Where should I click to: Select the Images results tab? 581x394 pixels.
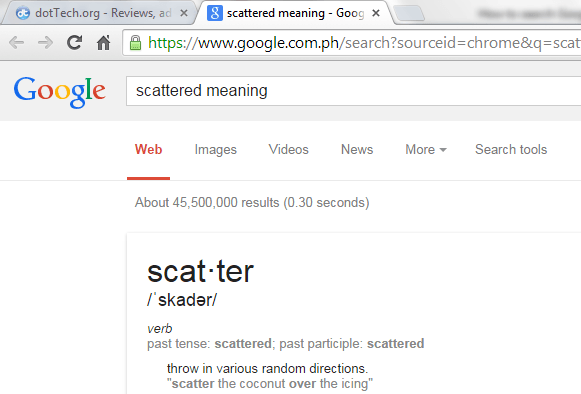[216, 150]
